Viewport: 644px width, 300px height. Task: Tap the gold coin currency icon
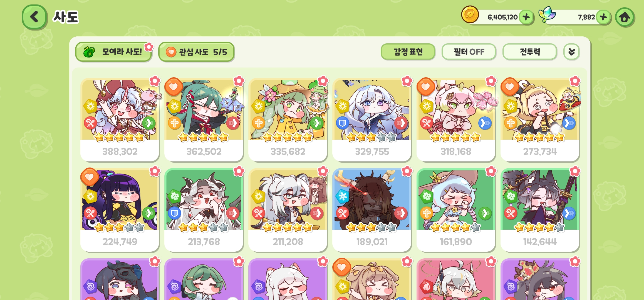pos(470,14)
